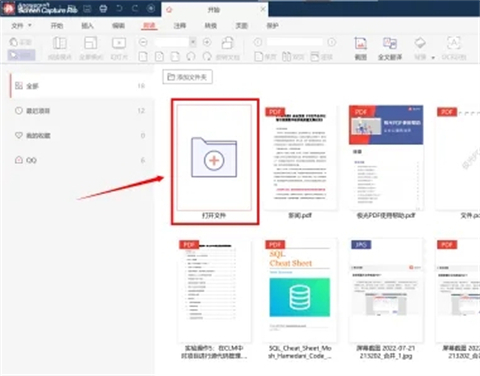This screenshot has width=480, height=376.
Task: Open 我的收藏 favorites in sidebar
Action: [80, 135]
